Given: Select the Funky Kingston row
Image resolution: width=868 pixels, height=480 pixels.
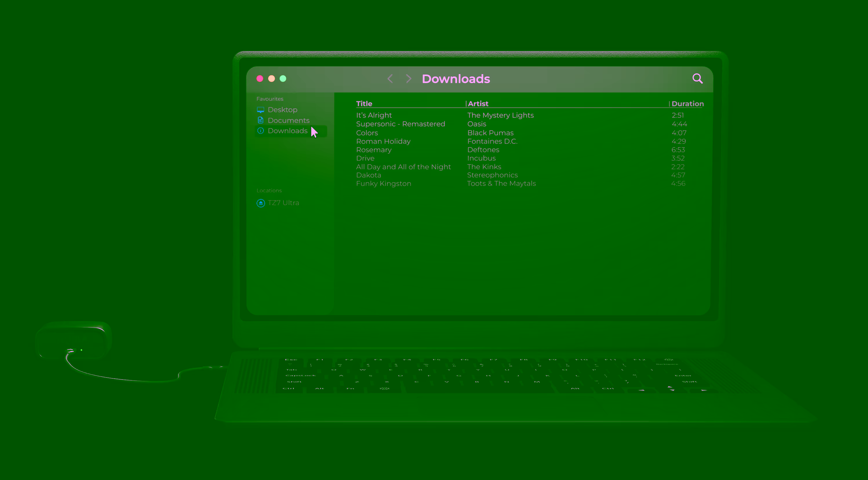Looking at the screenshot, I should (383, 184).
